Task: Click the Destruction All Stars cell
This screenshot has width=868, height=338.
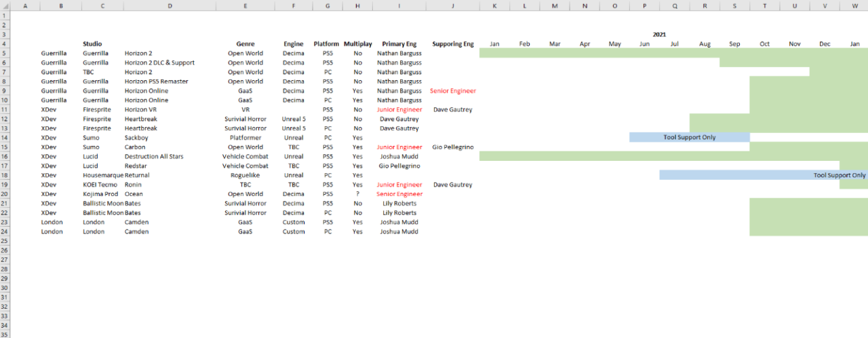Action: click(x=154, y=156)
